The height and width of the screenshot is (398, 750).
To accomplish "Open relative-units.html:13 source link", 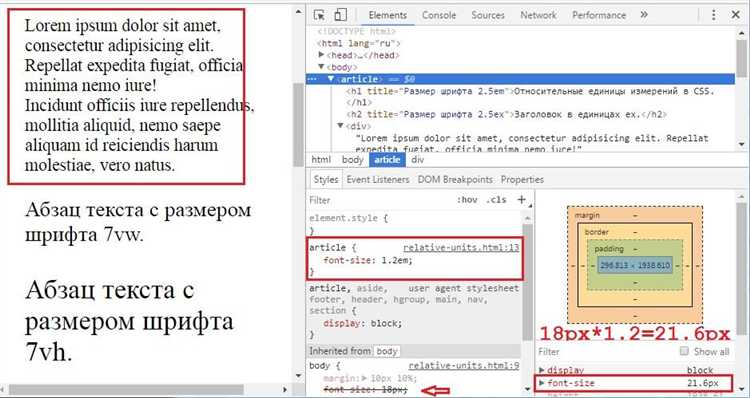I will [x=461, y=248].
